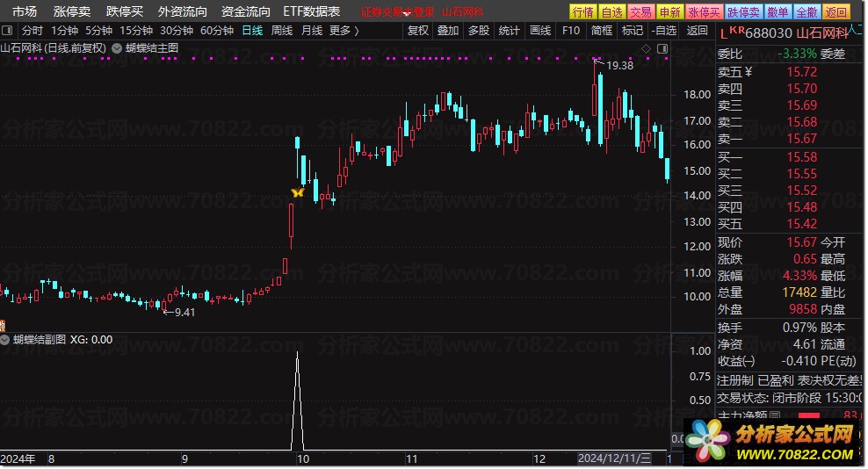
Task: Open the 市场 menu
Action: click(x=25, y=11)
